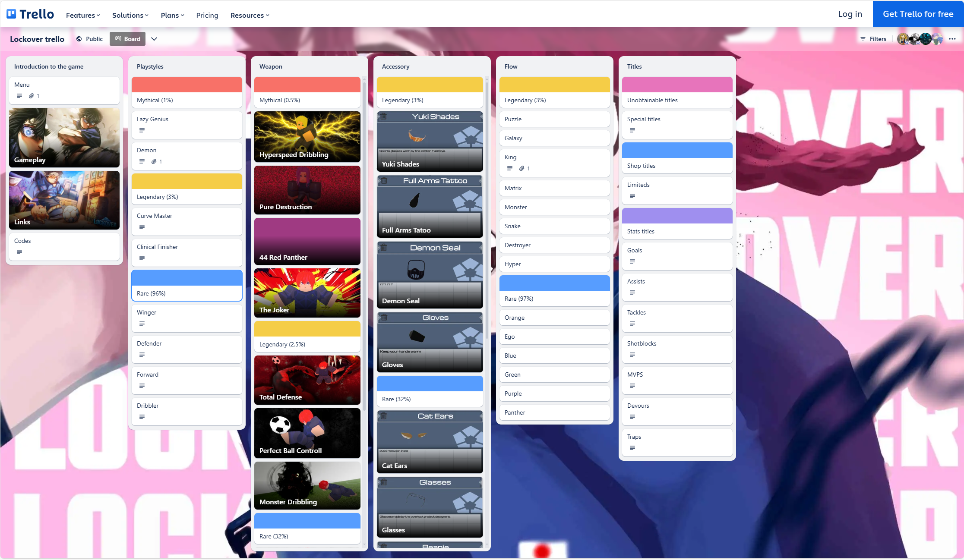The width and height of the screenshot is (964, 560).
Task: Click the Filters icon button
Action: [863, 39]
